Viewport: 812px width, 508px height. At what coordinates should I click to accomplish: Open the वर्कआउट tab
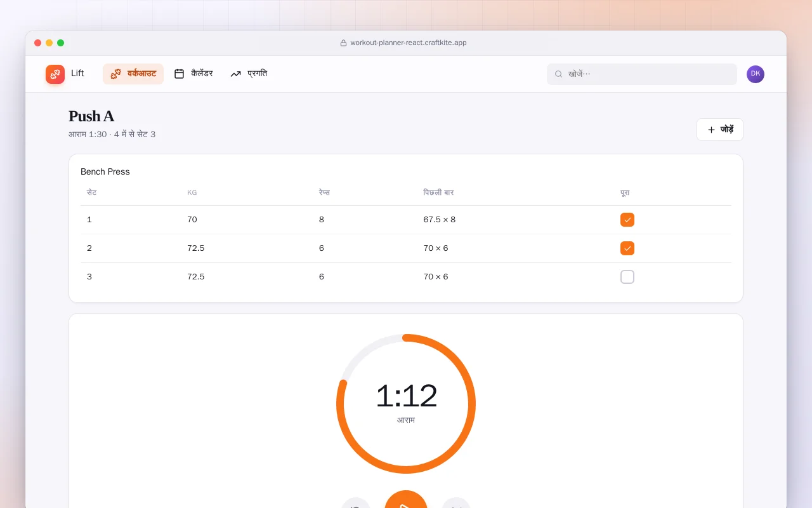[133, 74]
